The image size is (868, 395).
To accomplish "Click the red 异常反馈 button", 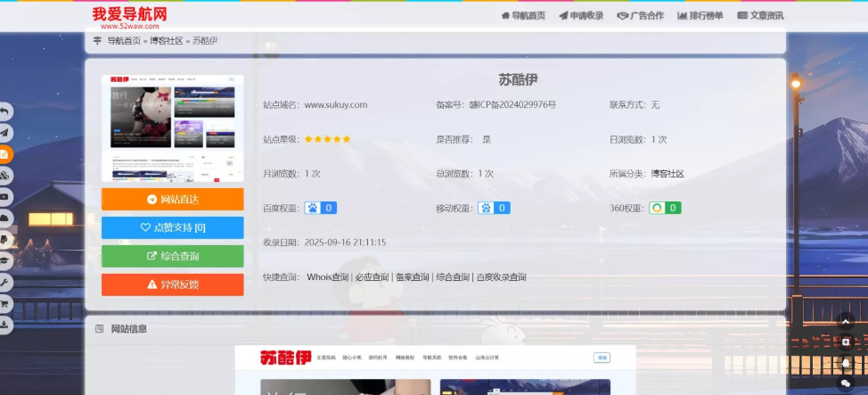I will [172, 284].
